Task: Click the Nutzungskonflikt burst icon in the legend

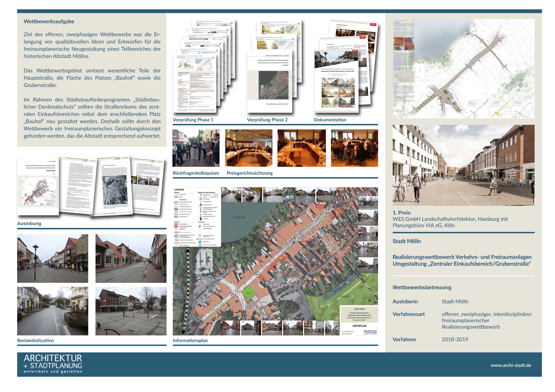Action: (176, 236)
